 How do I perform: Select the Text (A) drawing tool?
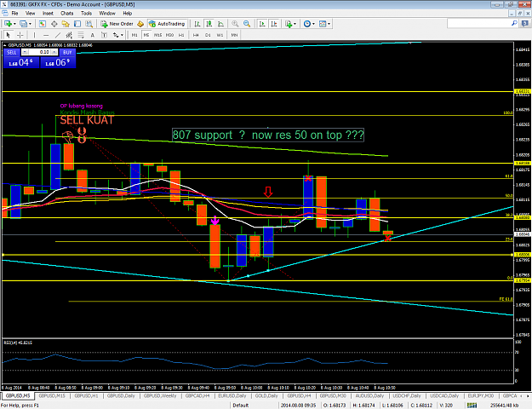[x=92, y=35]
